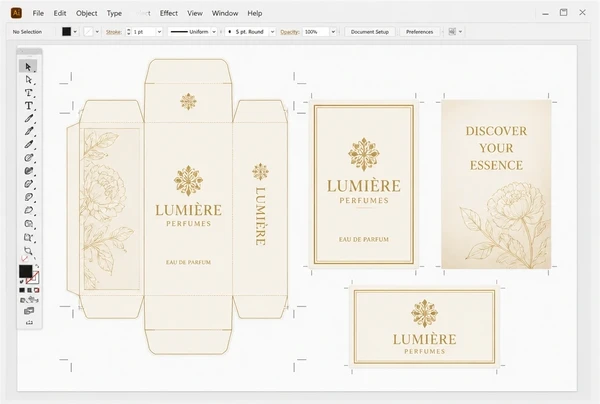Open the Help menu

(254, 13)
